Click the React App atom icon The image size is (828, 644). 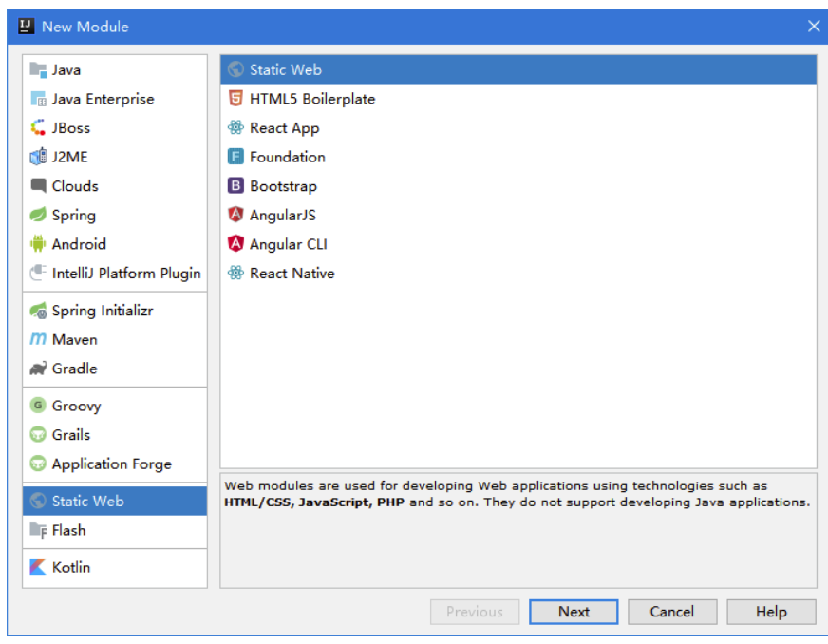pos(235,128)
